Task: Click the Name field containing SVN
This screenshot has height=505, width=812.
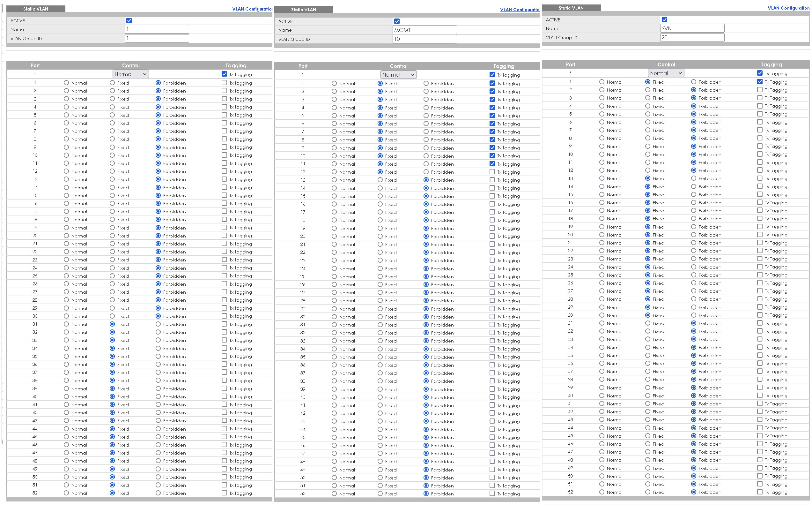Action: [692, 28]
